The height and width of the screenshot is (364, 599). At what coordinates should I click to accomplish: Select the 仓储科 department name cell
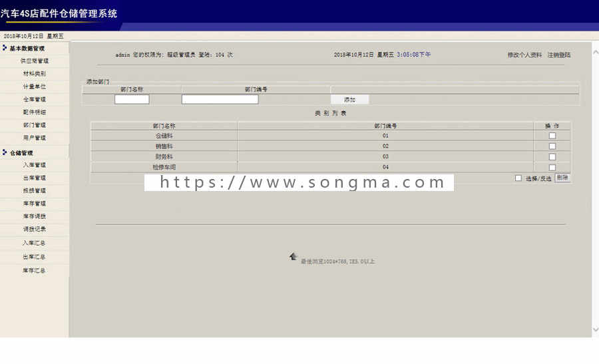pyautogui.click(x=164, y=136)
